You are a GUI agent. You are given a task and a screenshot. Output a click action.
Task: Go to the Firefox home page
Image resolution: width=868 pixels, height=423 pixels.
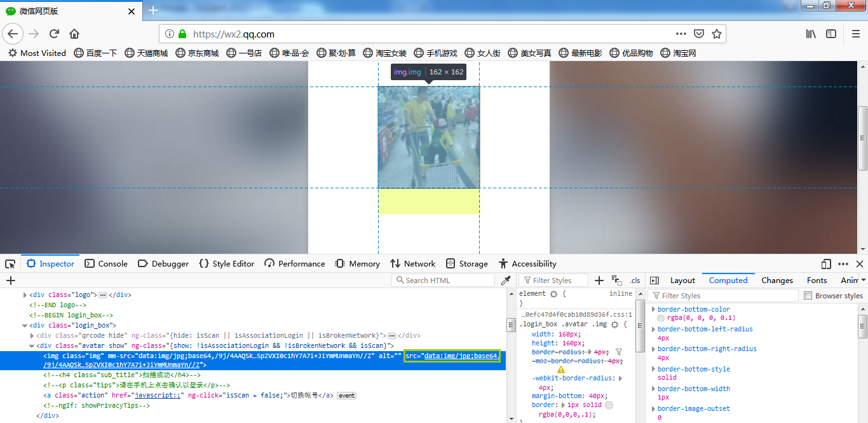[x=74, y=34]
